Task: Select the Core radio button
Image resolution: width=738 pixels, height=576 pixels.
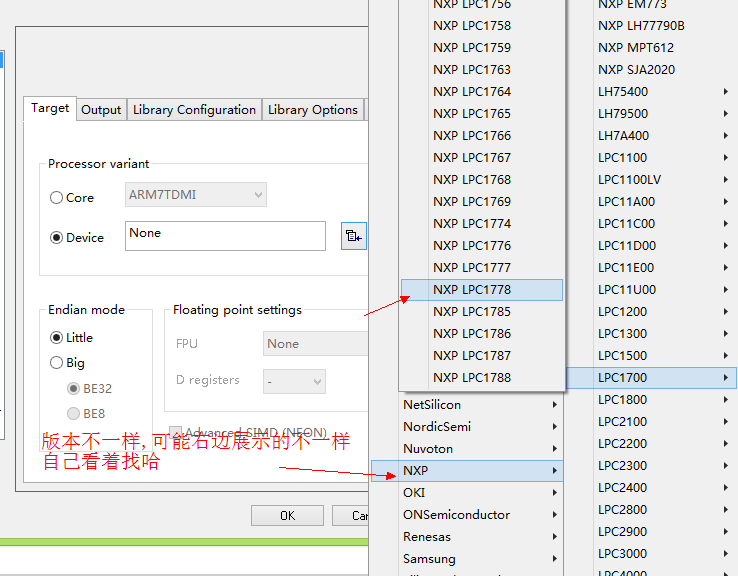Action: [x=56, y=198]
